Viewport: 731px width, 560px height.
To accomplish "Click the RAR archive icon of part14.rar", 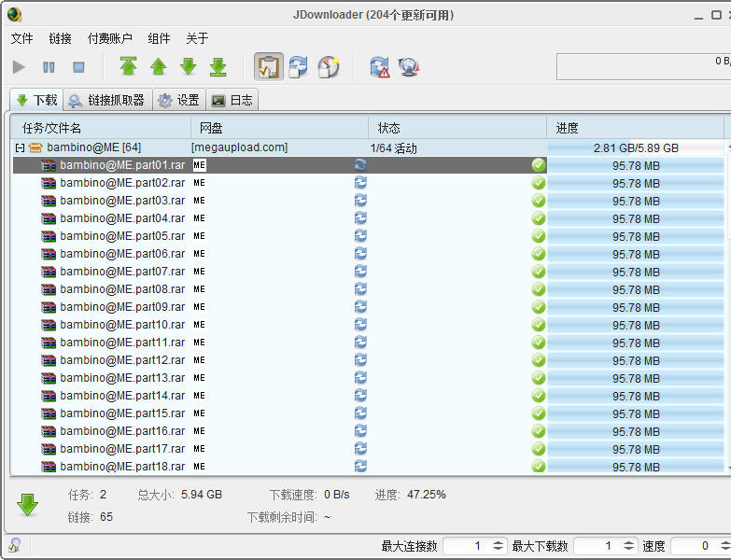I will 49,396.
